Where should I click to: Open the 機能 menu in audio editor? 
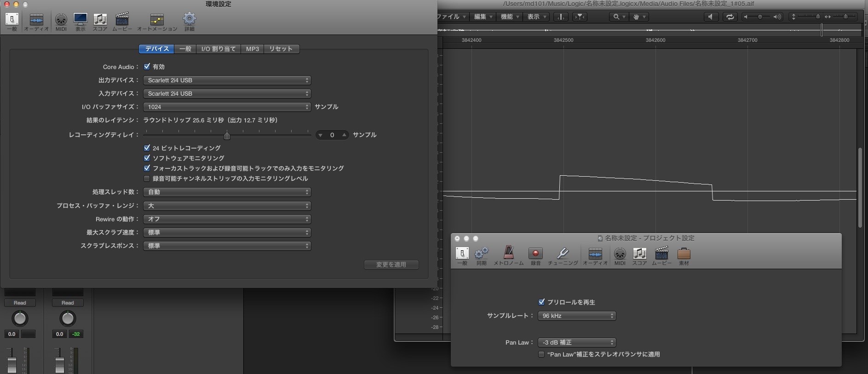(x=510, y=17)
